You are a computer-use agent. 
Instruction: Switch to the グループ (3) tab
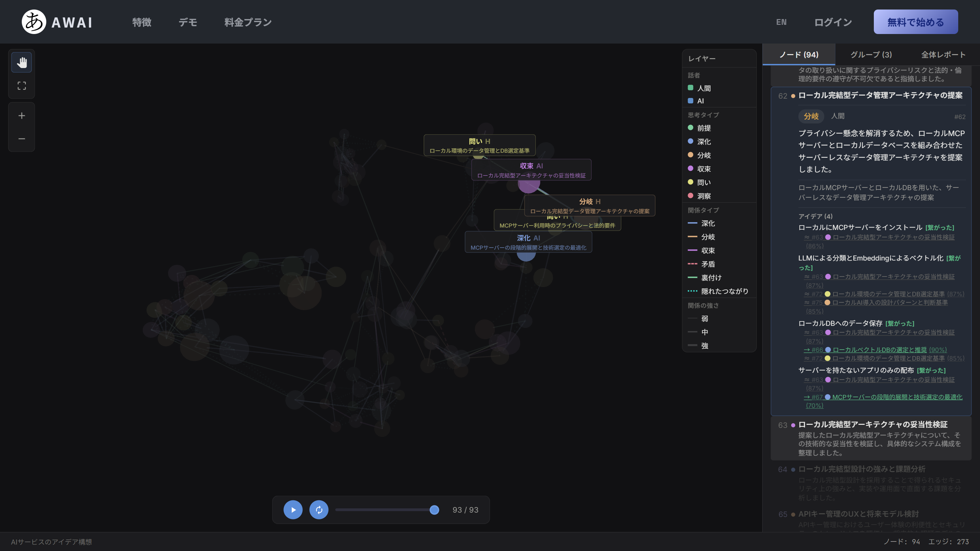coord(871,54)
